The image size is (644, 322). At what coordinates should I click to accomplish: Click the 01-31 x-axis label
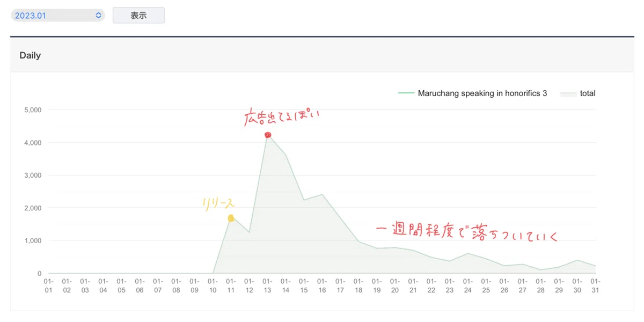tap(596, 286)
